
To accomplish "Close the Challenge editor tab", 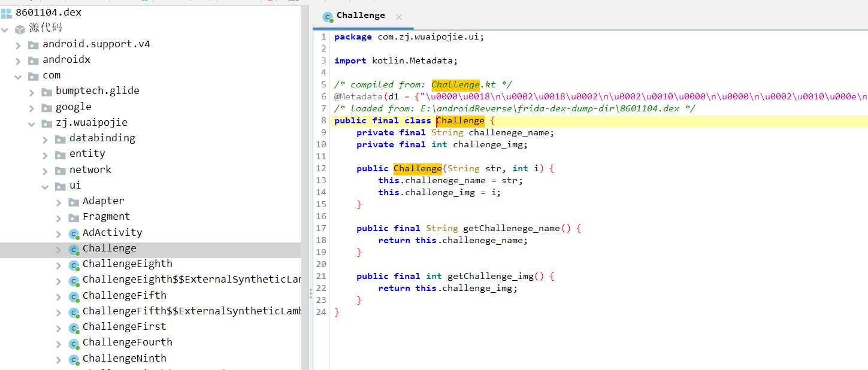I will [x=399, y=17].
